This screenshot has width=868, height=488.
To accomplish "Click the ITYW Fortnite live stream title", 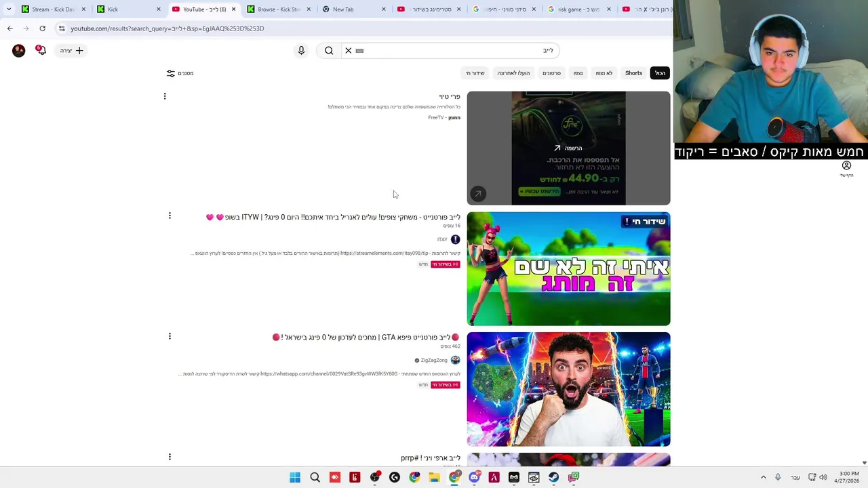I will tap(333, 217).
